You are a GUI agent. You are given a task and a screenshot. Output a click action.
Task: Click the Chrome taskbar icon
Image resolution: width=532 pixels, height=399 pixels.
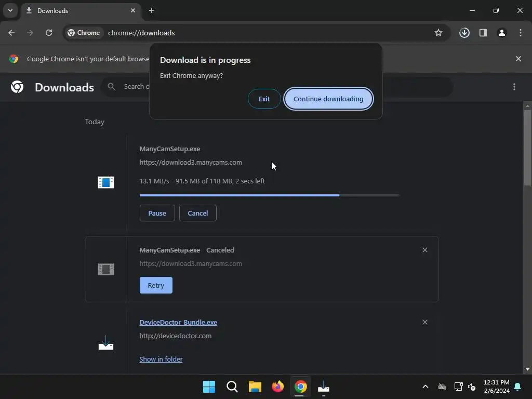pos(301,387)
